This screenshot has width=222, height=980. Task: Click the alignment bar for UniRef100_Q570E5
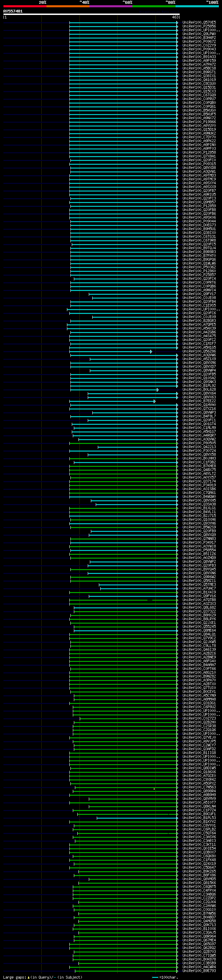[x=123, y=23]
